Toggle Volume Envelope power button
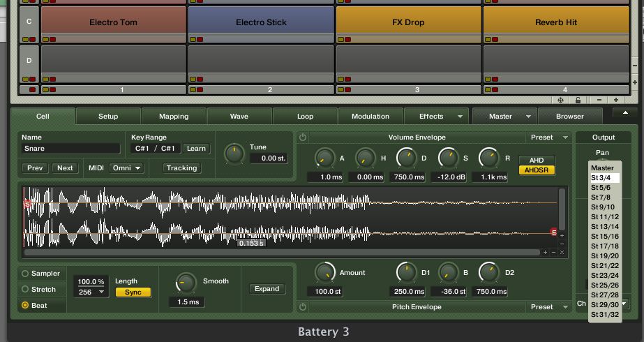The image size is (644, 342). pos(303,137)
